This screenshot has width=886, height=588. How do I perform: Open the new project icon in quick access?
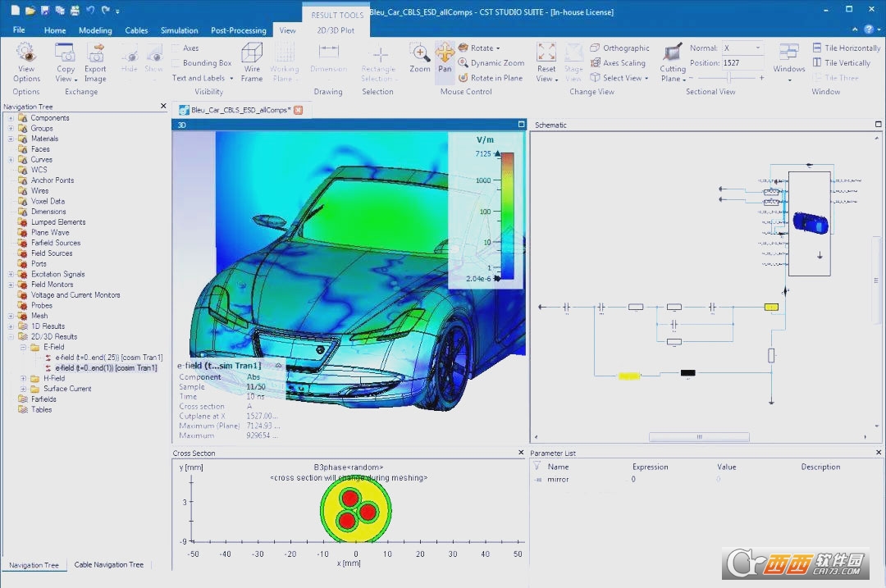coord(16,10)
